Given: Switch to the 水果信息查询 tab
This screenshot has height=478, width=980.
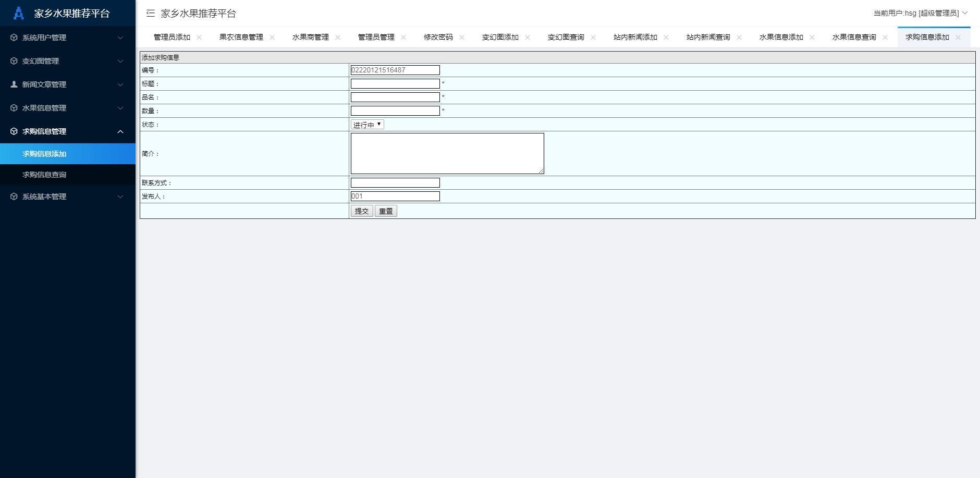Looking at the screenshot, I should click(x=853, y=37).
